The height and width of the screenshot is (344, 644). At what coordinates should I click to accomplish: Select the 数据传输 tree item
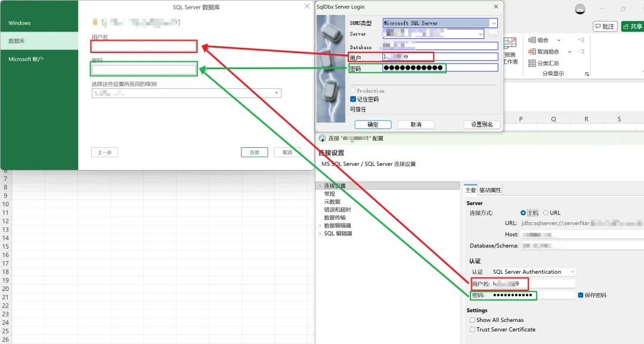point(335,218)
